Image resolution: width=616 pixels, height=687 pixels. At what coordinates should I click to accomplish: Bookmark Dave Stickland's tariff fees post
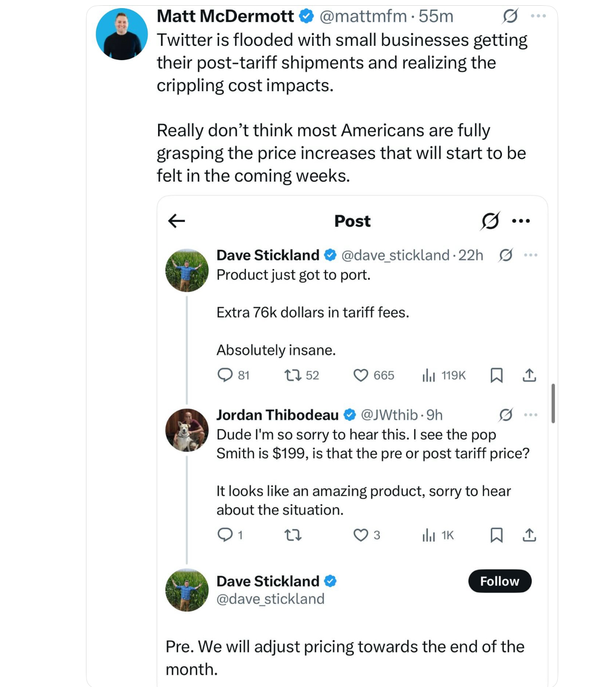496,375
